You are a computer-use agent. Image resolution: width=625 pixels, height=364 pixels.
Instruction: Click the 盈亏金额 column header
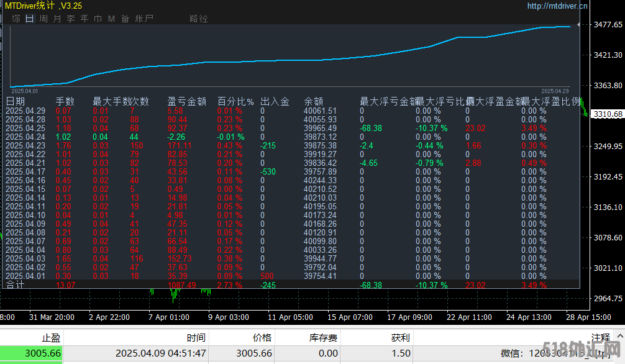[186, 101]
